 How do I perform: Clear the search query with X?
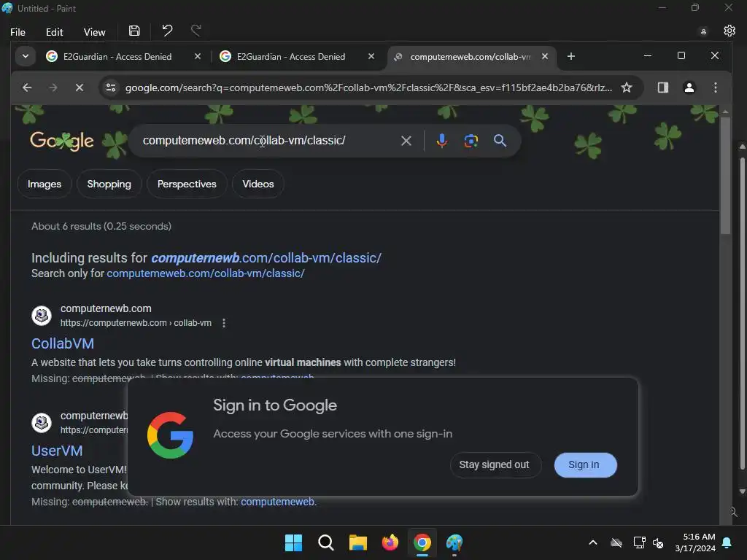pyautogui.click(x=406, y=141)
